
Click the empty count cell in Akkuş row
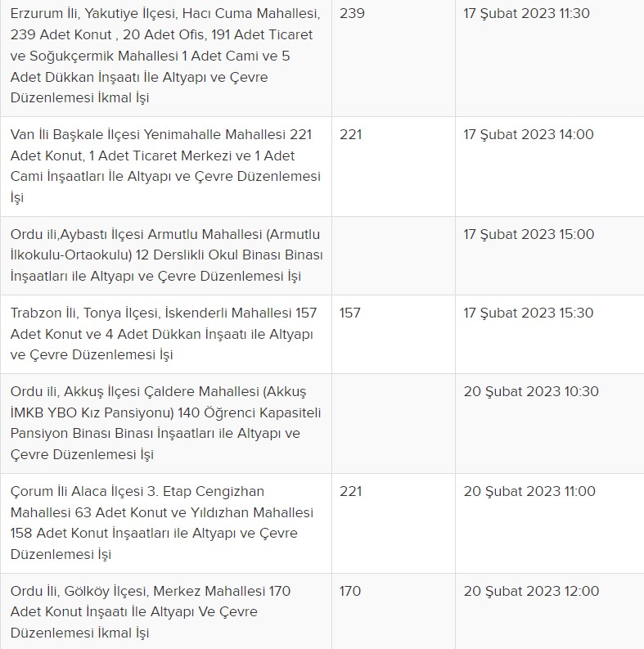393,423
